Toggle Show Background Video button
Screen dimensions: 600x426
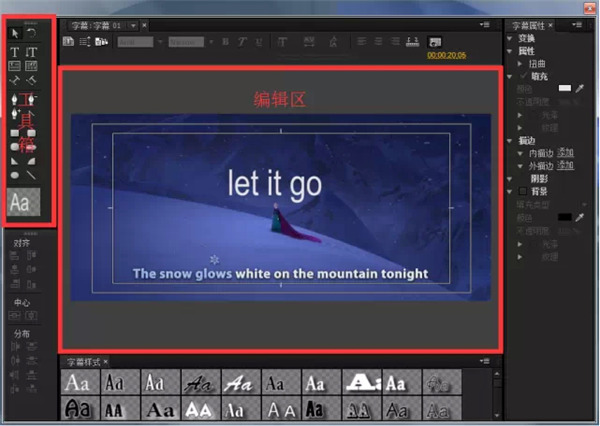(x=435, y=42)
